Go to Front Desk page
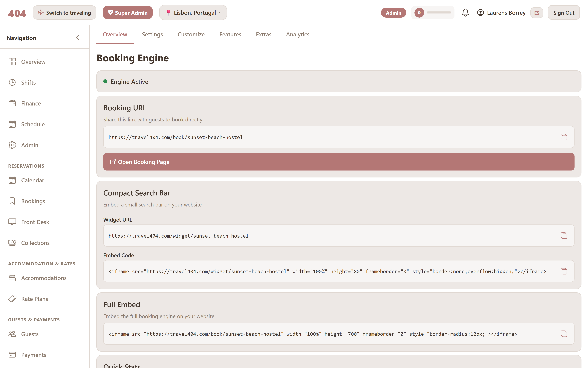The height and width of the screenshot is (368, 588). click(45, 222)
